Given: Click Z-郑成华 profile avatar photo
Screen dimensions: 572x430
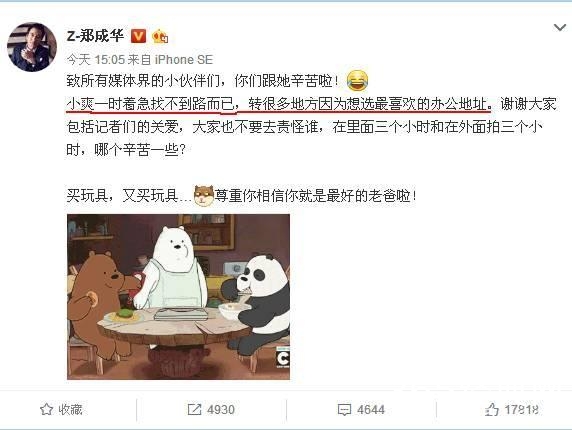Looking at the screenshot, I should (x=32, y=47).
